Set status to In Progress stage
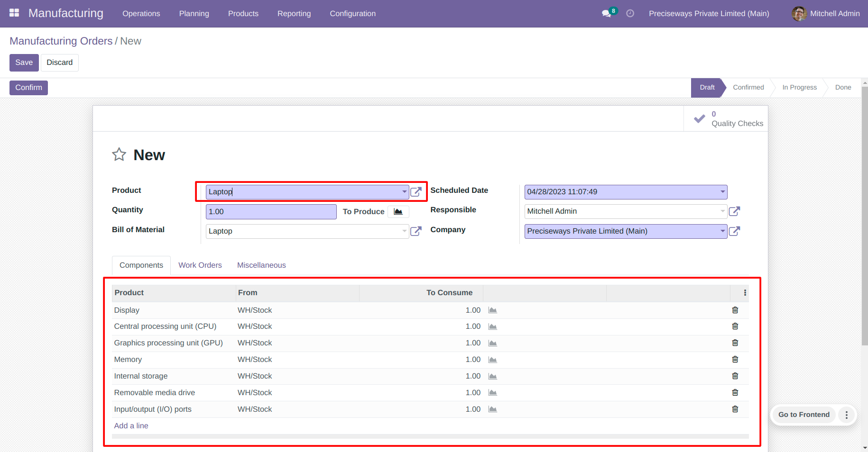 pos(800,88)
